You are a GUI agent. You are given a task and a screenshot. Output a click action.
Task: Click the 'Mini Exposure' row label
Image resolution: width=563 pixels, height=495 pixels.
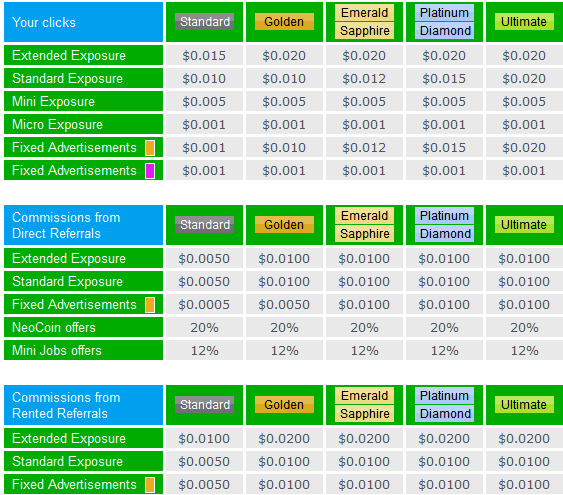click(x=53, y=102)
